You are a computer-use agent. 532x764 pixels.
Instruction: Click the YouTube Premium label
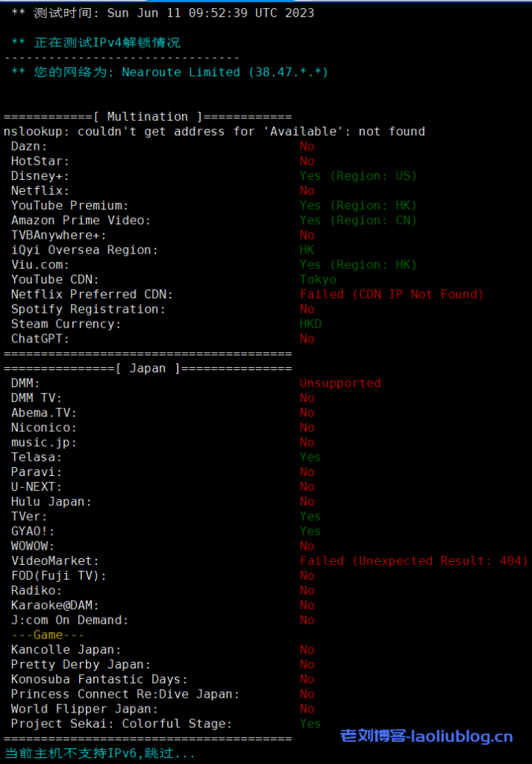(70, 206)
